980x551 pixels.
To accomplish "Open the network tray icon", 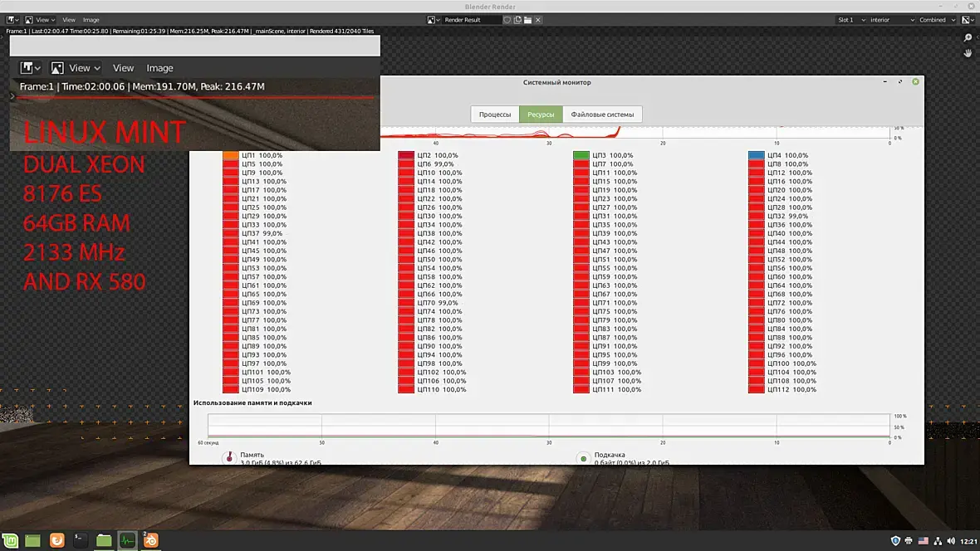I will coord(938,541).
